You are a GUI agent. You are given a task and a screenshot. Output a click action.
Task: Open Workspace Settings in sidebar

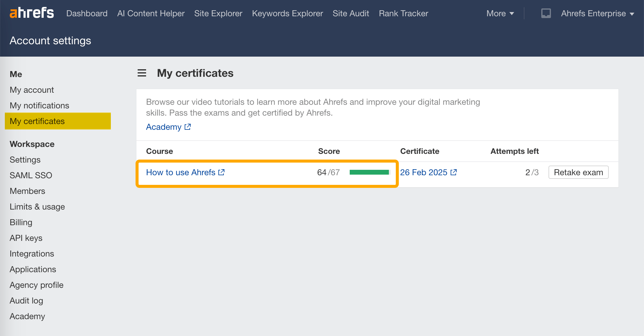[x=25, y=160]
